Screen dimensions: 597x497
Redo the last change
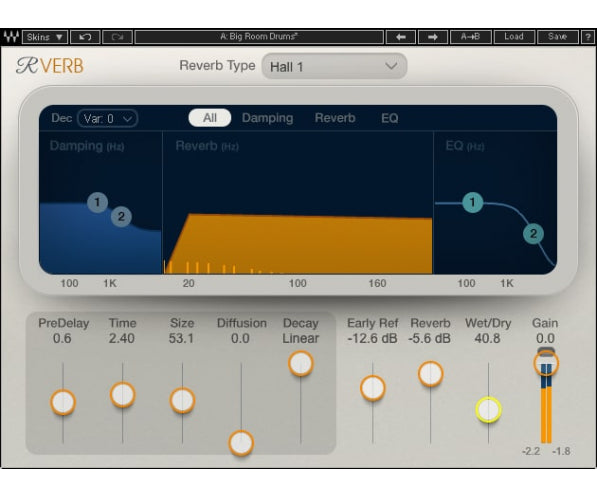tap(118, 37)
